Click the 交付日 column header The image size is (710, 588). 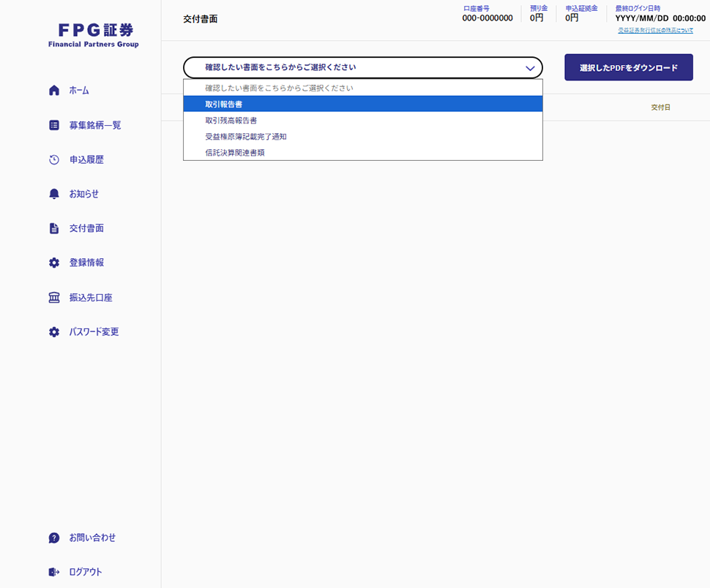coord(659,107)
